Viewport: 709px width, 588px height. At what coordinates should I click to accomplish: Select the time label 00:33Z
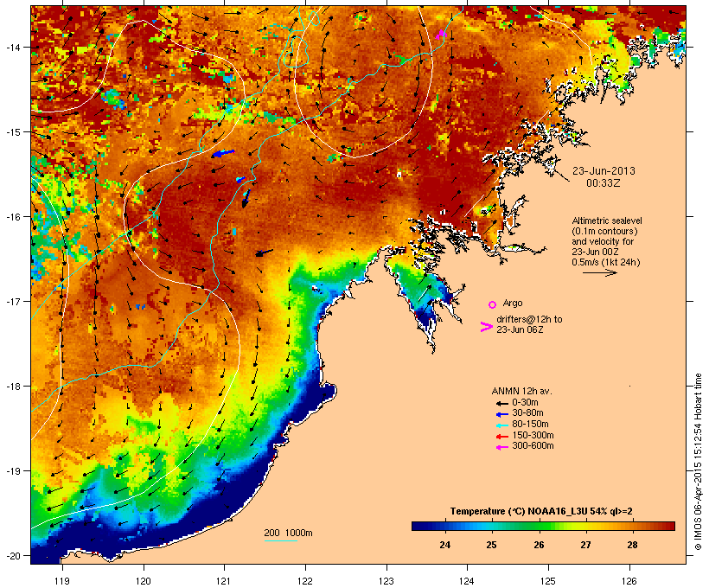coord(604,183)
